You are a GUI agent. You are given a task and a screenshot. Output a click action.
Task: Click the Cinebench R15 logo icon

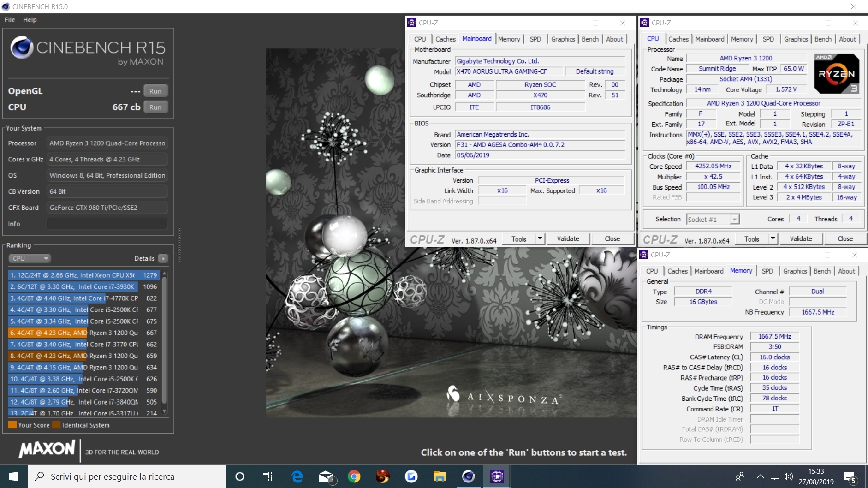(22, 48)
